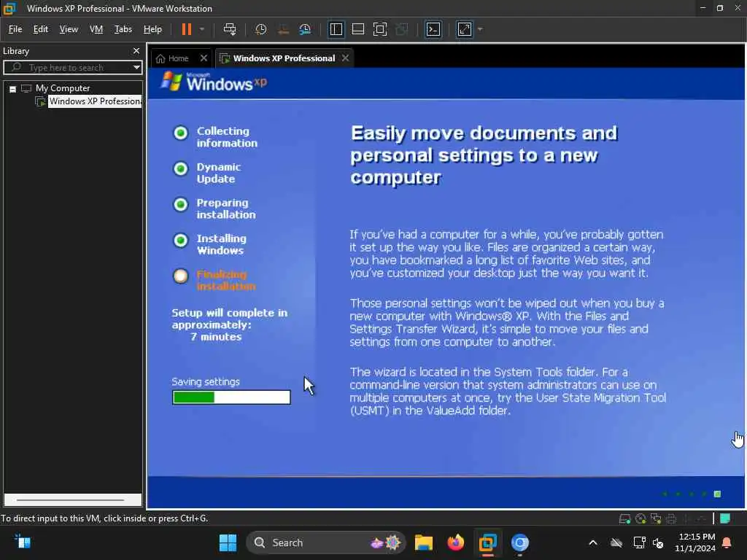
Task: Click the library panel horizontal scrollbar
Action: click(72, 500)
